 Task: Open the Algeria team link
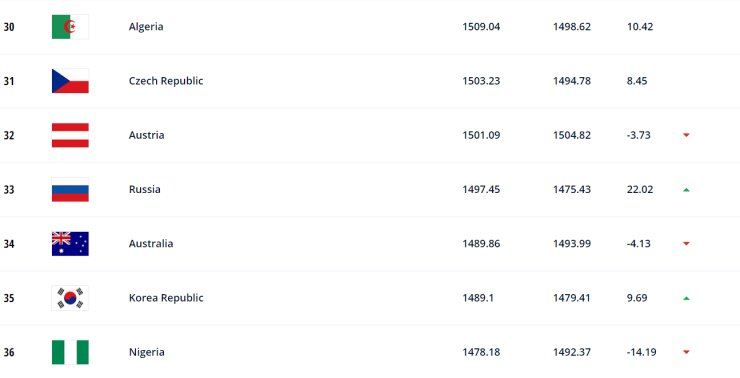pos(146,27)
